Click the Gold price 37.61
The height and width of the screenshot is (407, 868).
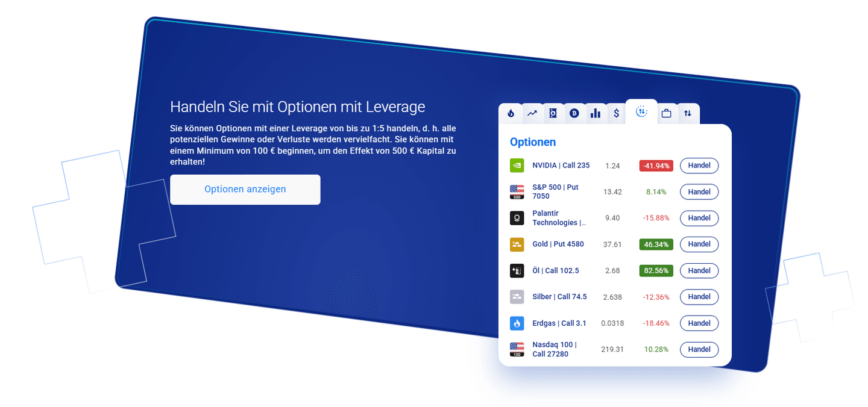click(x=612, y=244)
